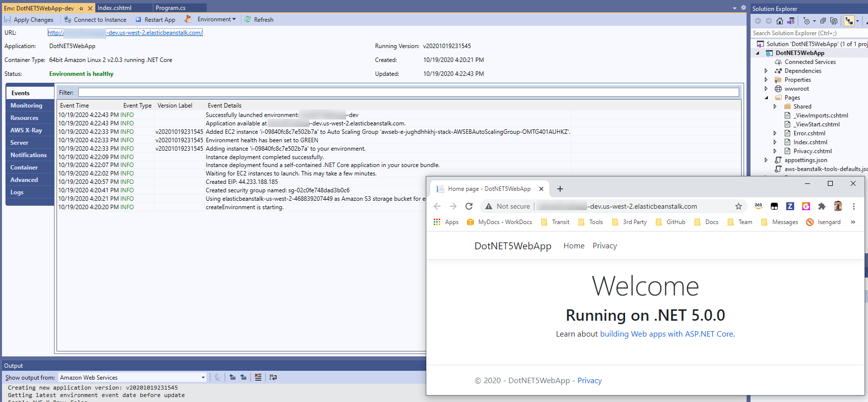The width and height of the screenshot is (868, 402).
Task: Open the Amazon extension icon in browser
Action: pos(758,206)
